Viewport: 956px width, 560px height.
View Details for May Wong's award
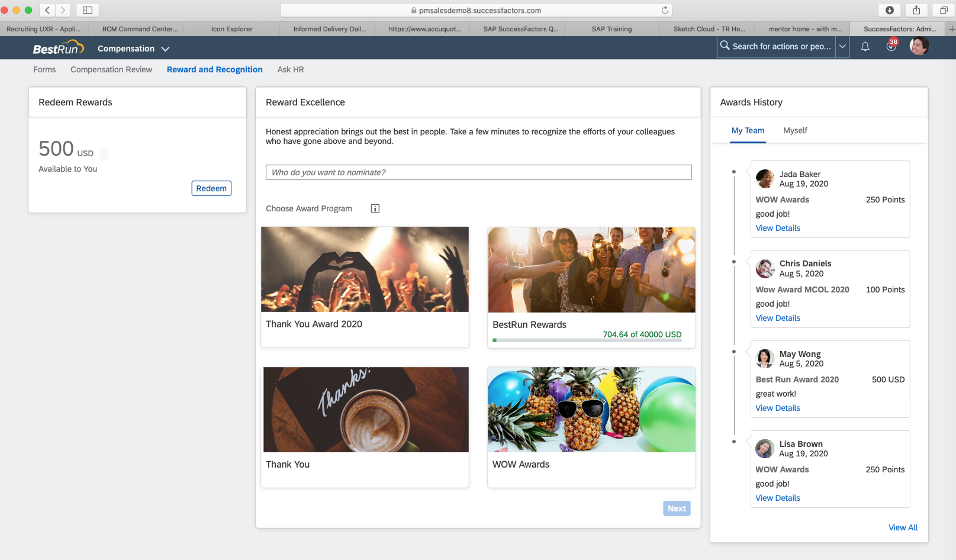click(x=778, y=408)
